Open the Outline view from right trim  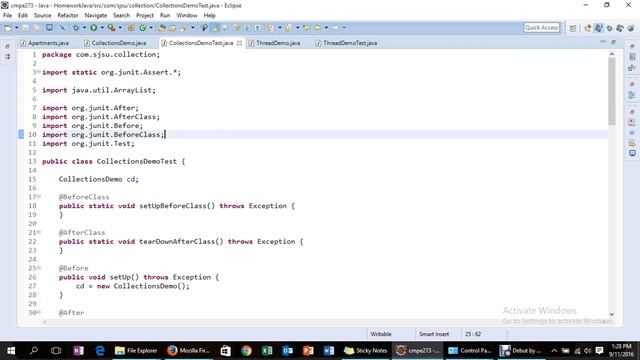point(632,95)
